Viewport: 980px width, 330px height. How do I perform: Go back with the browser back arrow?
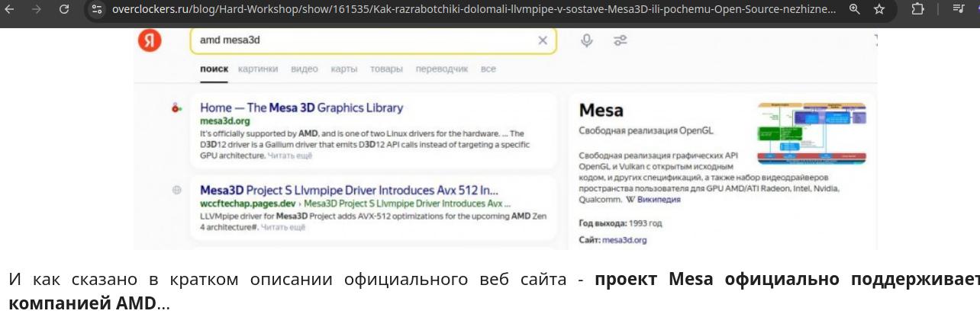(10, 9)
